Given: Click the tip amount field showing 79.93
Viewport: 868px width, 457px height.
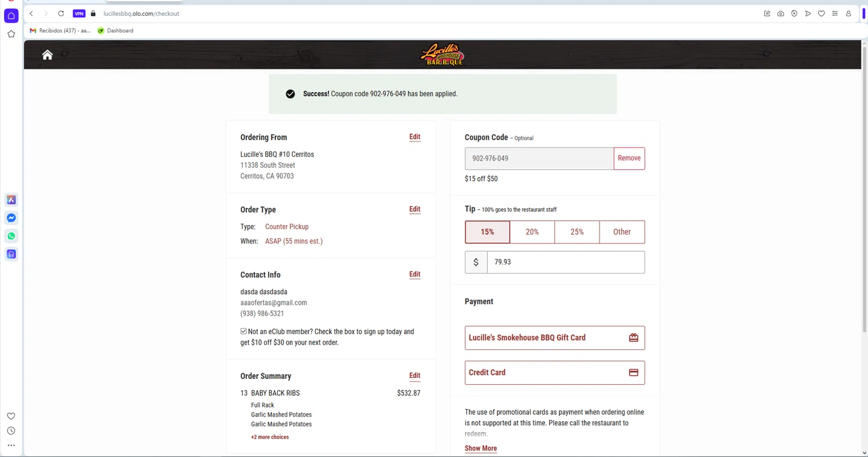Looking at the screenshot, I should 566,262.
